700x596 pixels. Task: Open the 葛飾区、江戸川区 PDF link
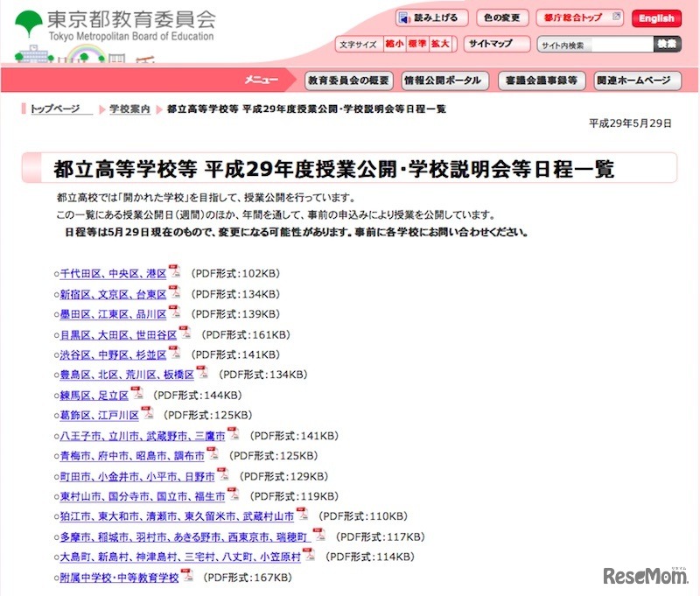pyautogui.click(x=100, y=416)
